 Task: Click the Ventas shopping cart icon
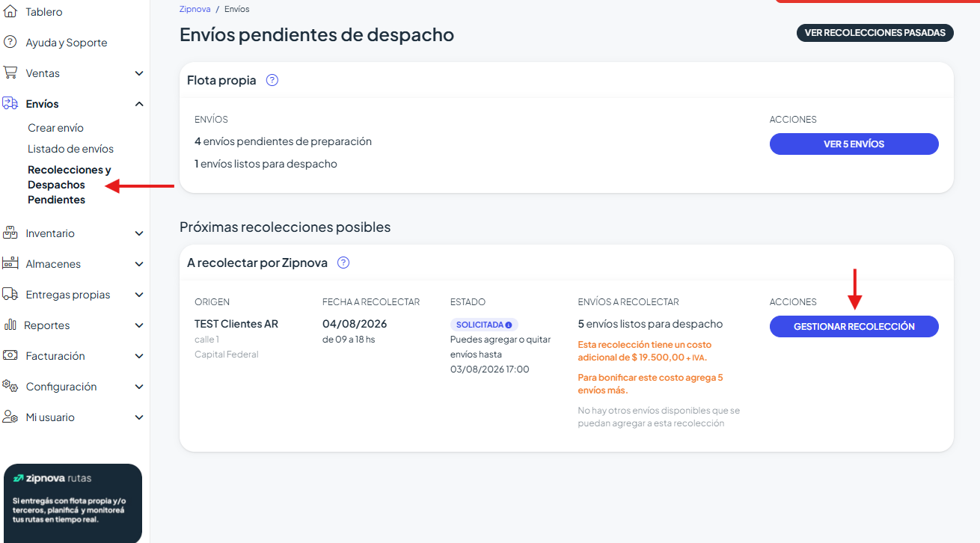pyautogui.click(x=10, y=73)
